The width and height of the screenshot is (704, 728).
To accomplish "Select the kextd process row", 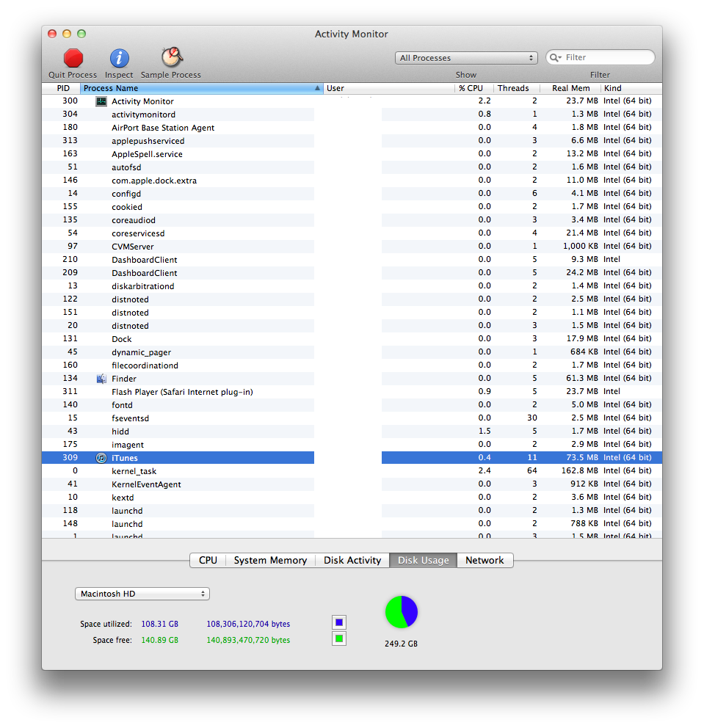I will [x=352, y=498].
